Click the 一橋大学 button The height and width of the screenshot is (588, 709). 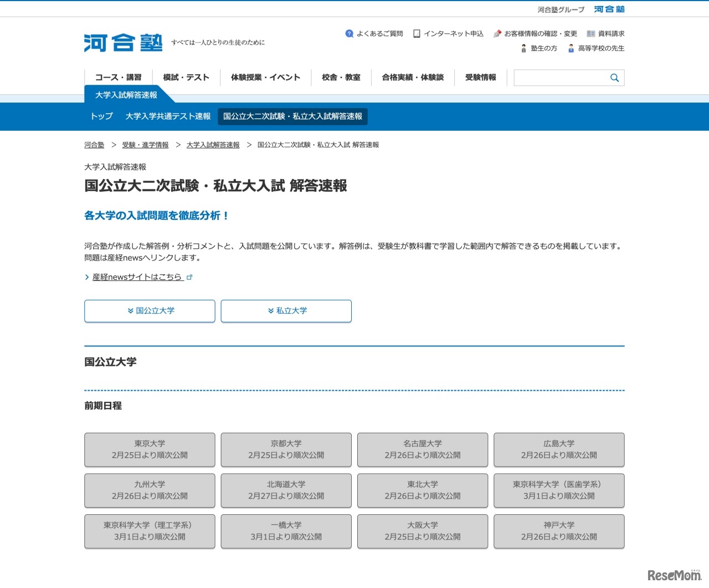tap(286, 531)
